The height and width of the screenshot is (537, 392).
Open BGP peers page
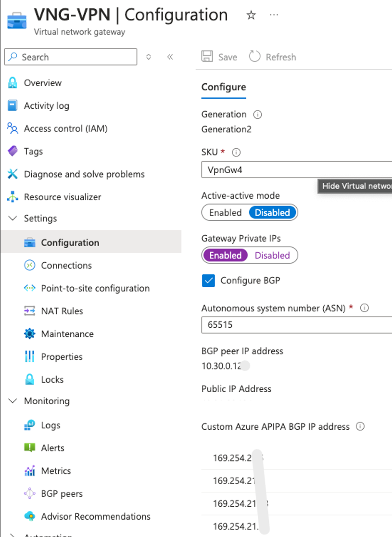[62, 494]
